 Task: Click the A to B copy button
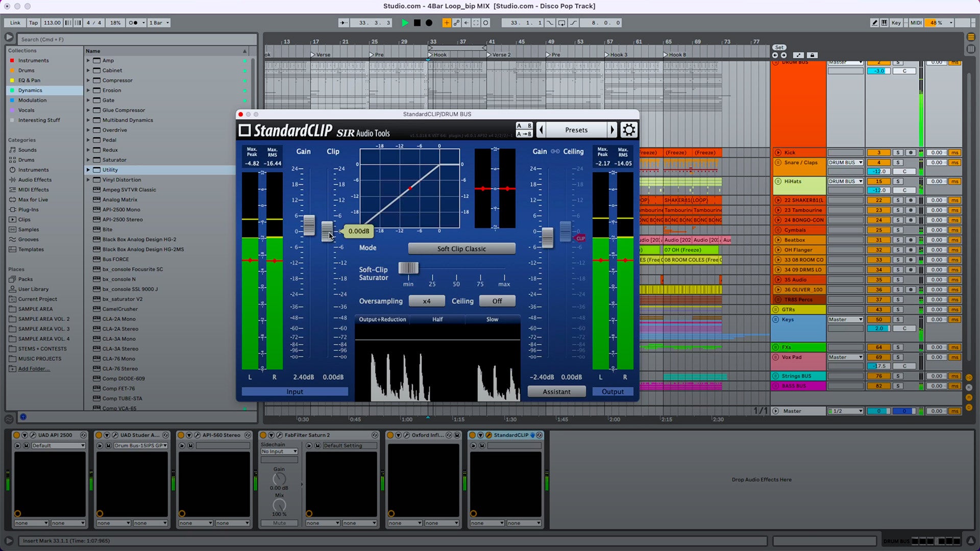click(524, 134)
